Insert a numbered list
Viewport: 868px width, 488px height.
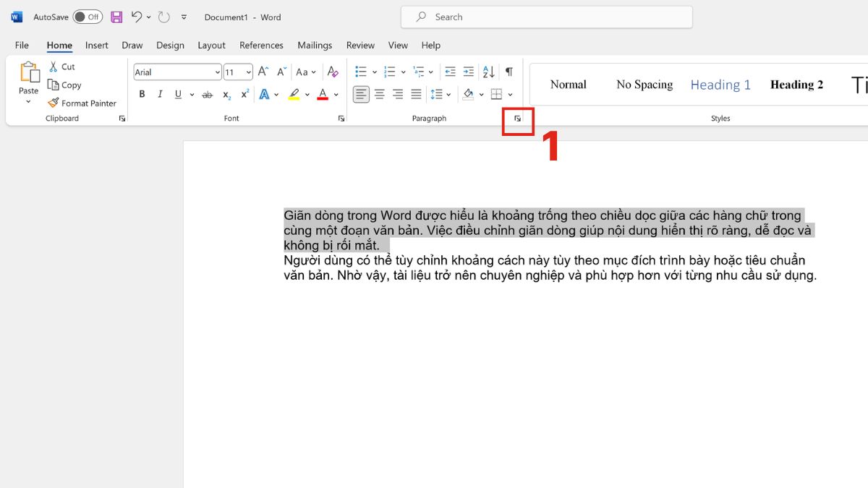[389, 72]
